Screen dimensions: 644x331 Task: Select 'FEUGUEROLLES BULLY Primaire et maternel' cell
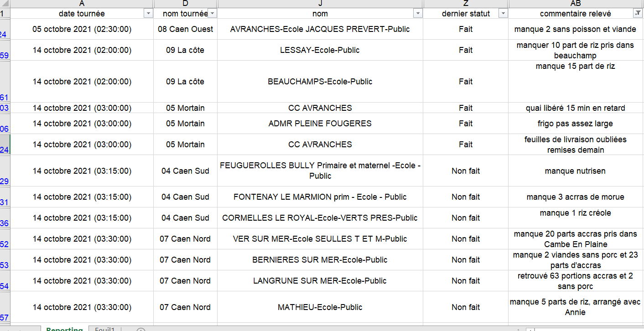point(320,171)
